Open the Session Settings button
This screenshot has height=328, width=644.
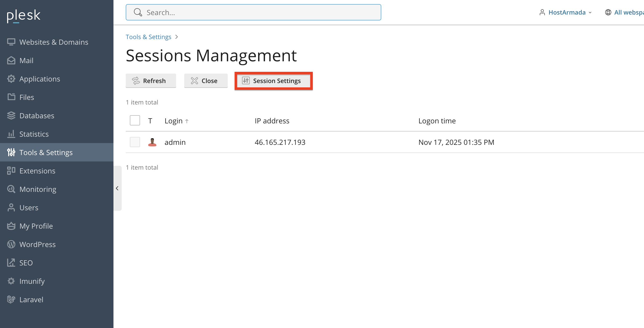point(273,81)
